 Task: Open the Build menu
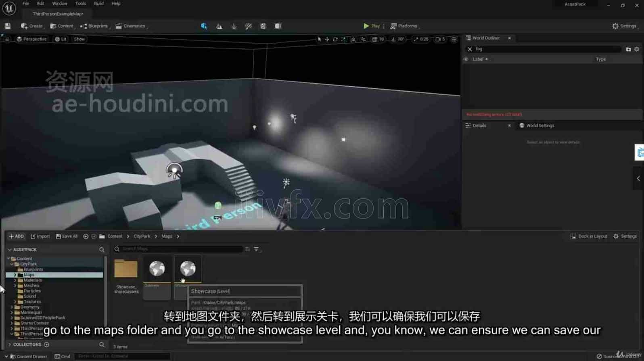pos(99,4)
